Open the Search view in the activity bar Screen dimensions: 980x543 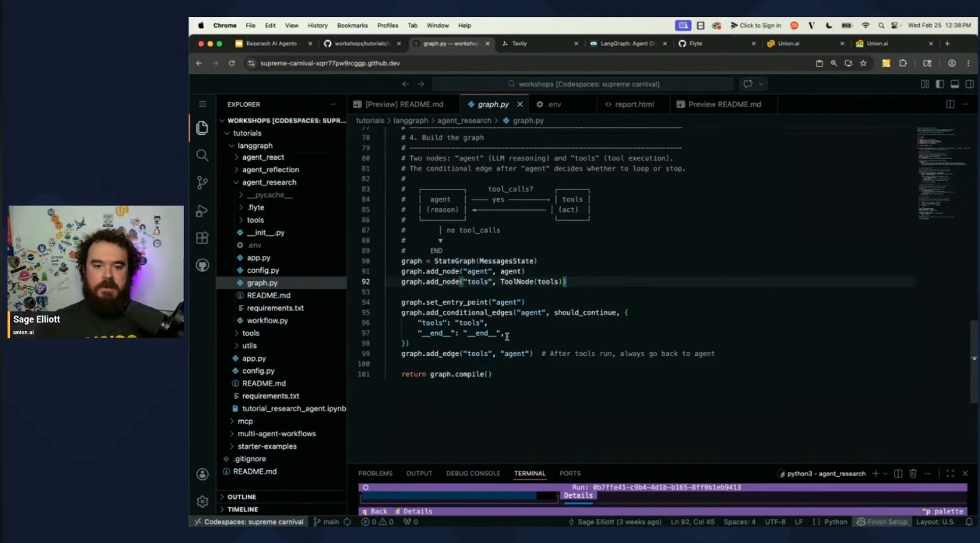(203, 155)
